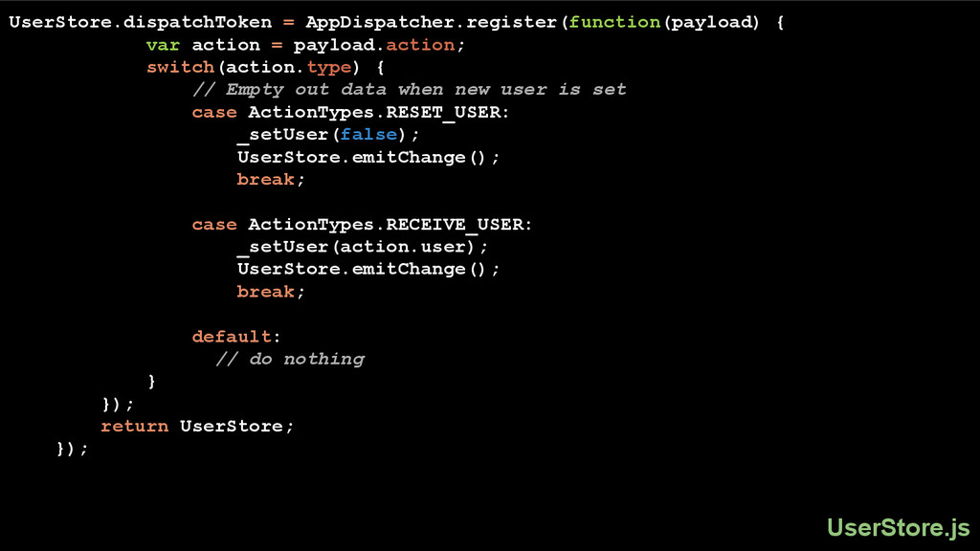Click the UserStore.js filename label
This screenshot has width=980, height=551.
click(x=898, y=527)
